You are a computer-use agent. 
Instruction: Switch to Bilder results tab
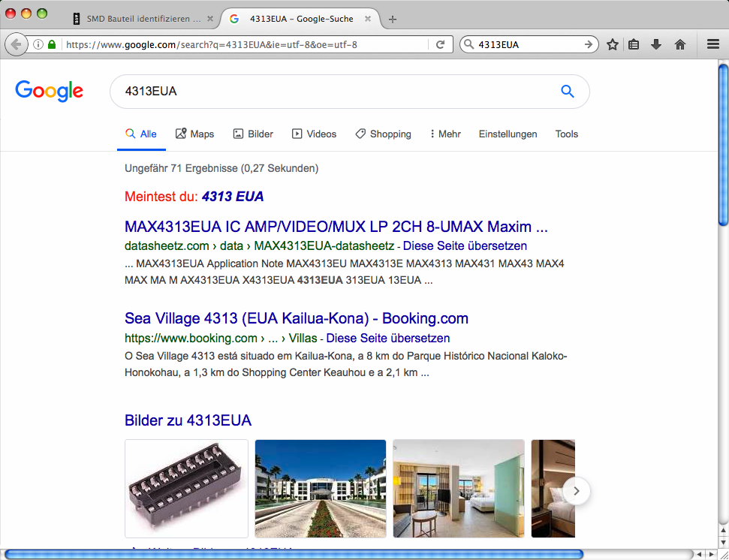[x=253, y=134]
